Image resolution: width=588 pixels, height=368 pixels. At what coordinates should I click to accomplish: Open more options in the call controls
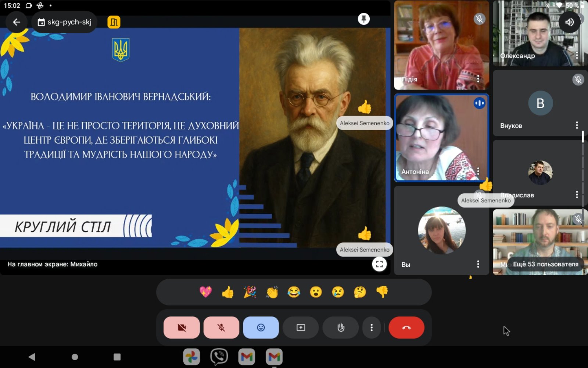(372, 328)
